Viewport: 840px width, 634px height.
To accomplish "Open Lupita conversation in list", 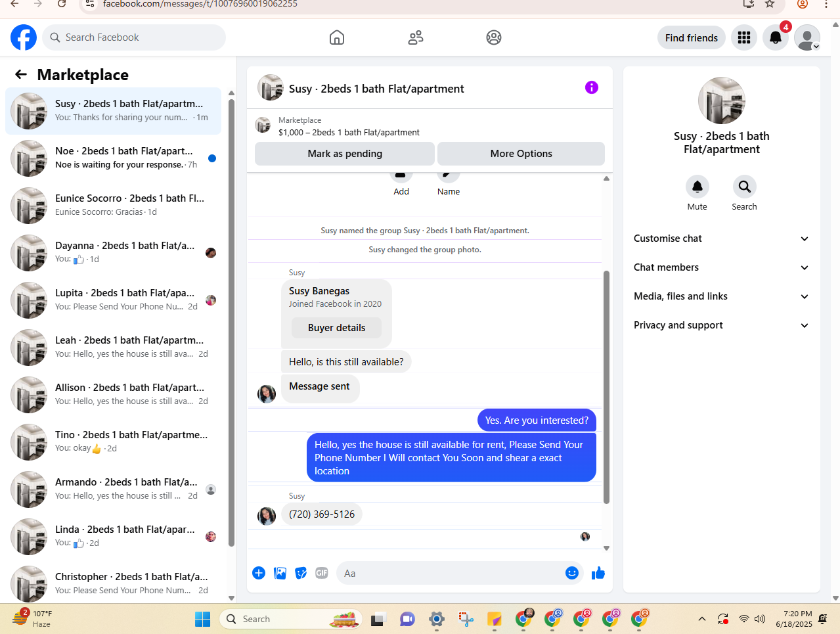I will 113,300.
